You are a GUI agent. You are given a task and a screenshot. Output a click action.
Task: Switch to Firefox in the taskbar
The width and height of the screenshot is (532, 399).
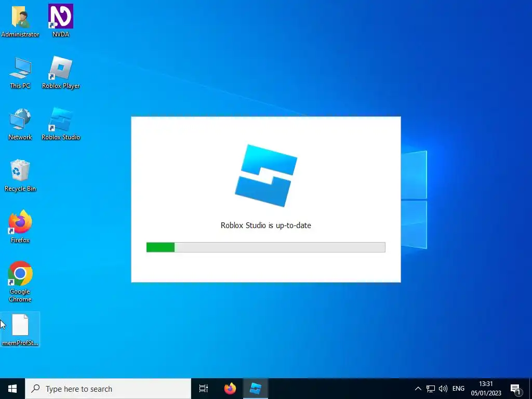coord(230,389)
